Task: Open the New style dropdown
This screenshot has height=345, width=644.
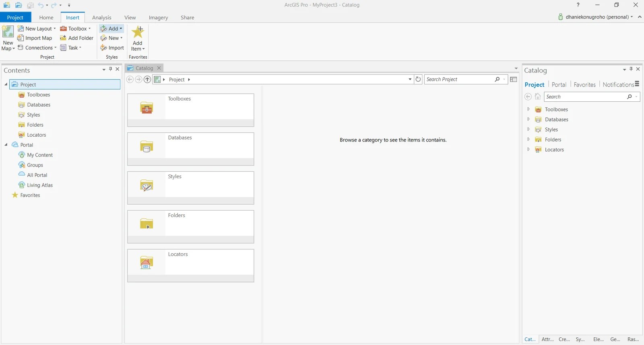Action: point(111,38)
